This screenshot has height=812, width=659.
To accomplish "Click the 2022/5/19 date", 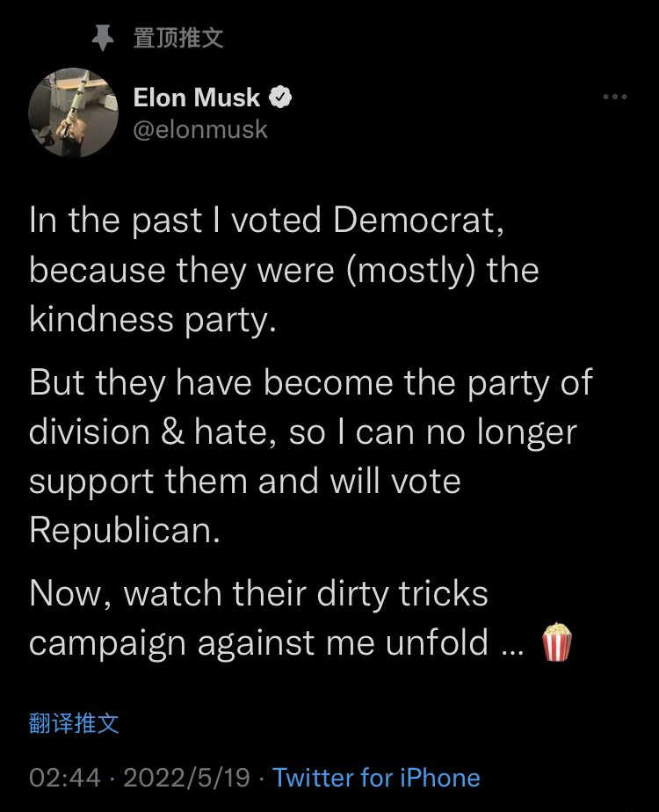I will pos(187,778).
